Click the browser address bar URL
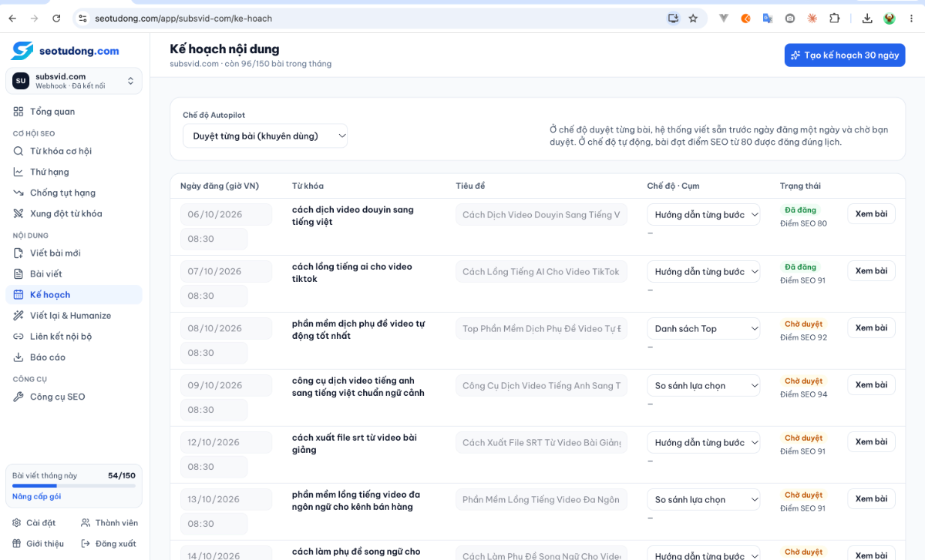This screenshot has width=925, height=560. (x=183, y=18)
